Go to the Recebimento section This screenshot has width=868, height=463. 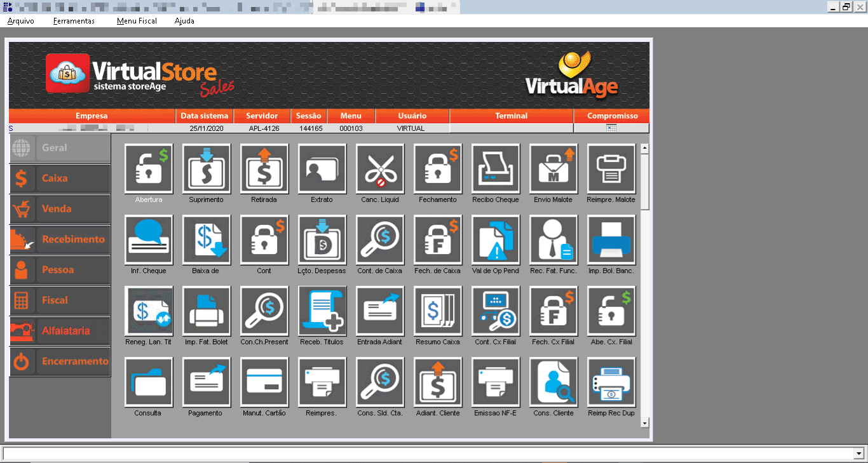click(60, 239)
